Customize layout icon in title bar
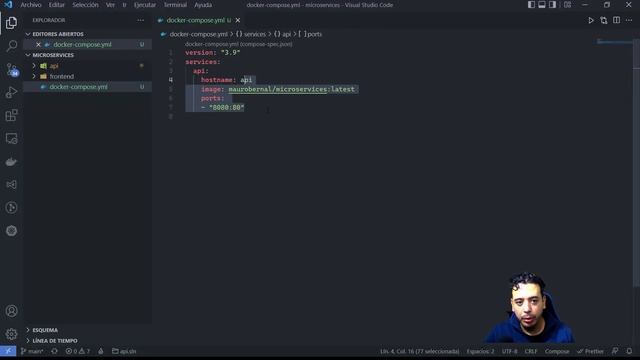Viewport: 640px width, 360px height. click(x=567, y=5)
